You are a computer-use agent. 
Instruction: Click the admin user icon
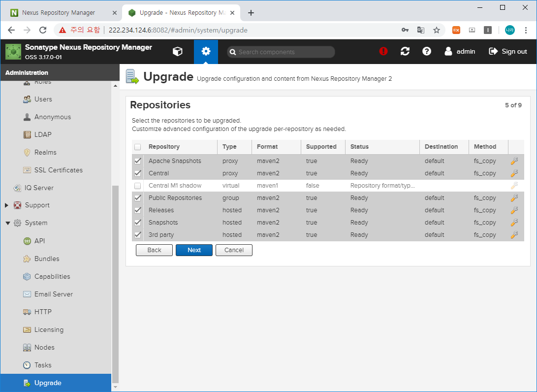pyautogui.click(x=448, y=51)
